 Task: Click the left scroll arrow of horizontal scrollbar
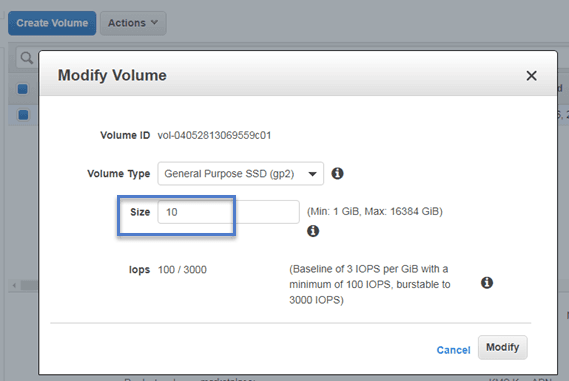pyautogui.click(x=14, y=286)
